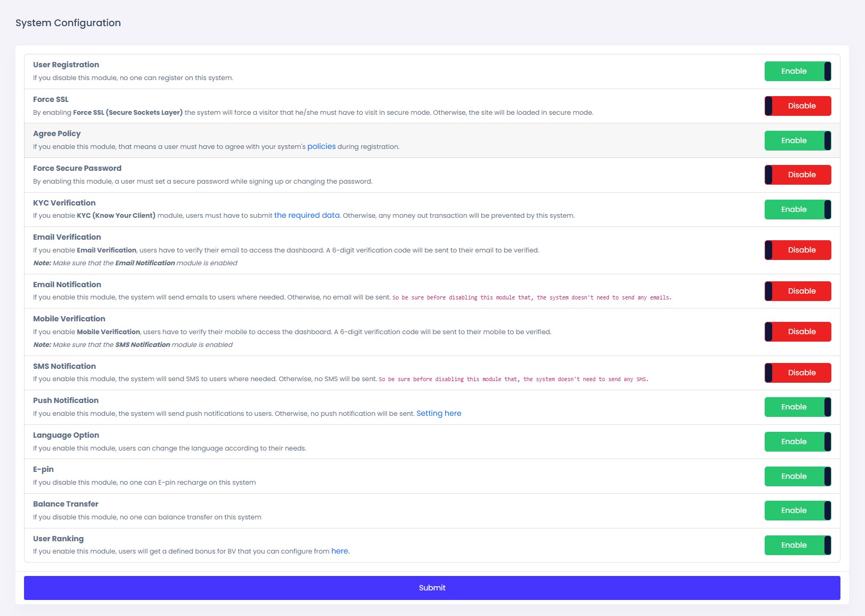Enable the Email Notification switch
Viewport: 865px width, 616px height.
click(x=798, y=291)
